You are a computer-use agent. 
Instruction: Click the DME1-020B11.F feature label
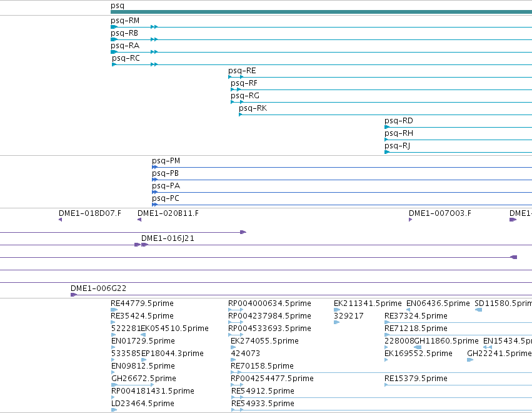[x=168, y=213]
